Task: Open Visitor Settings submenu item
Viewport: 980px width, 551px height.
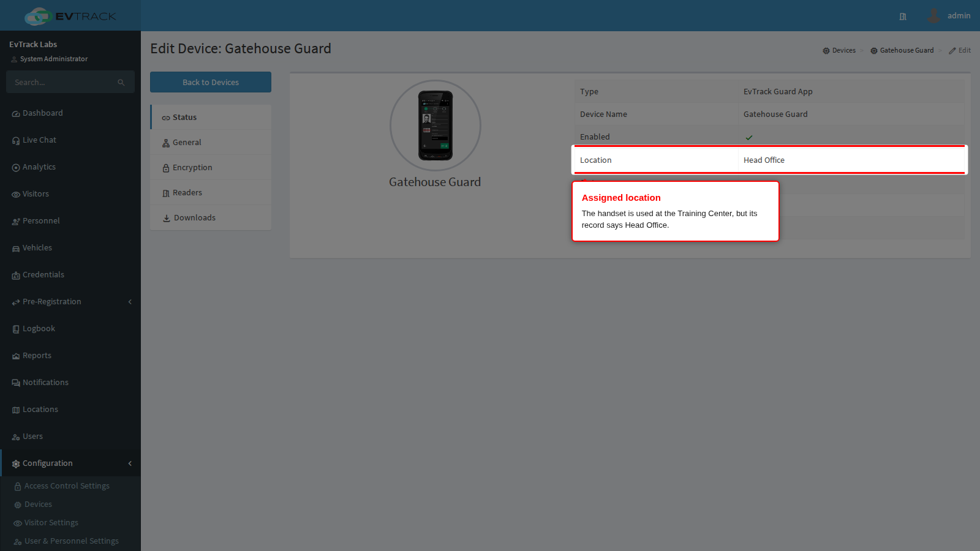Action: coord(70,523)
